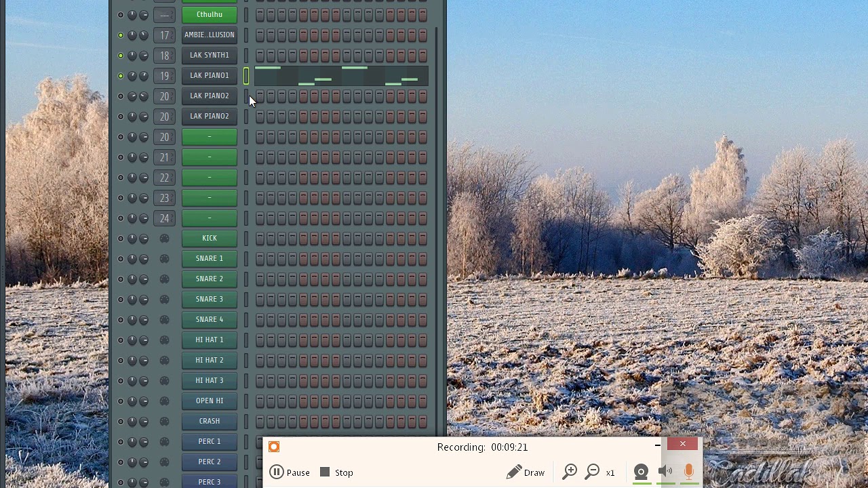Image resolution: width=868 pixels, height=488 pixels.
Task: Click the zoom out magnifier icon
Action: tap(593, 472)
